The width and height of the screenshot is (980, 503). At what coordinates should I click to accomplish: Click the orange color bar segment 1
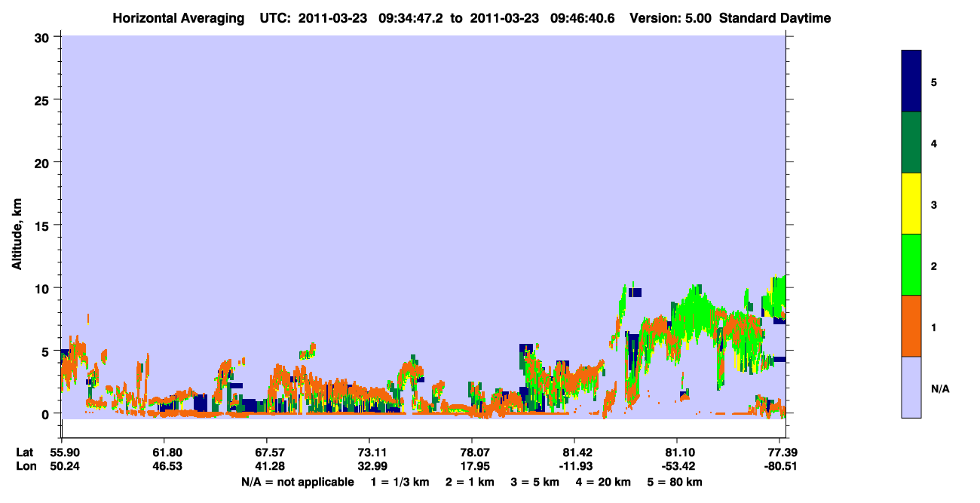coord(911,326)
